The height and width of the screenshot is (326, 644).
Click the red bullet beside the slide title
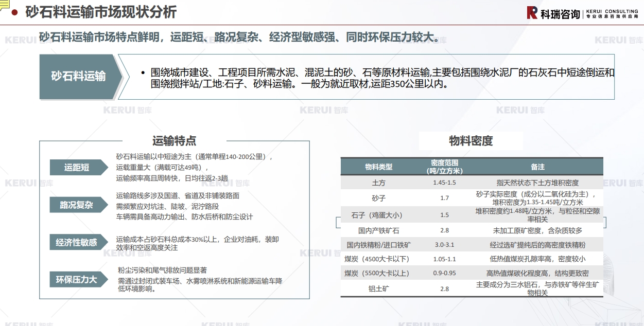[x=14, y=12]
